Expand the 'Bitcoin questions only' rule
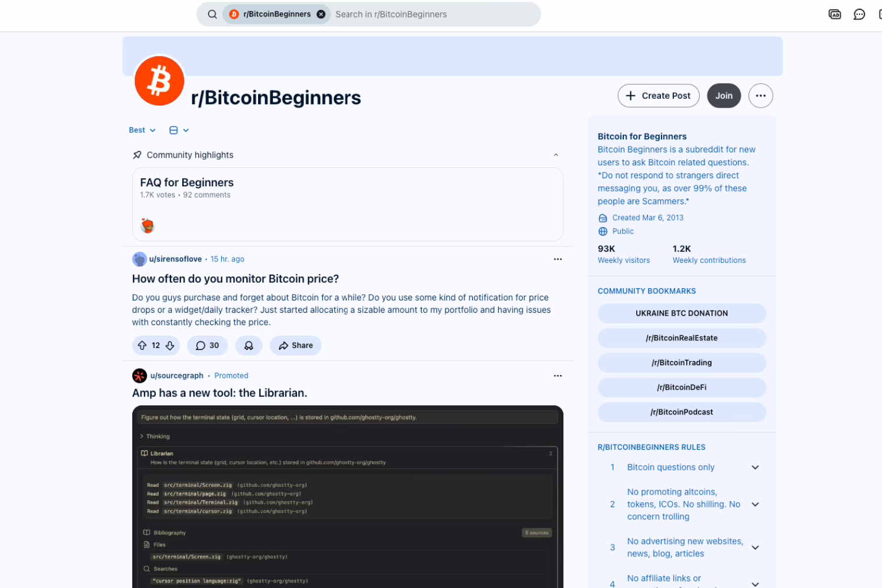The height and width of the screenshot is (588, 882). [x=755, y=467]
